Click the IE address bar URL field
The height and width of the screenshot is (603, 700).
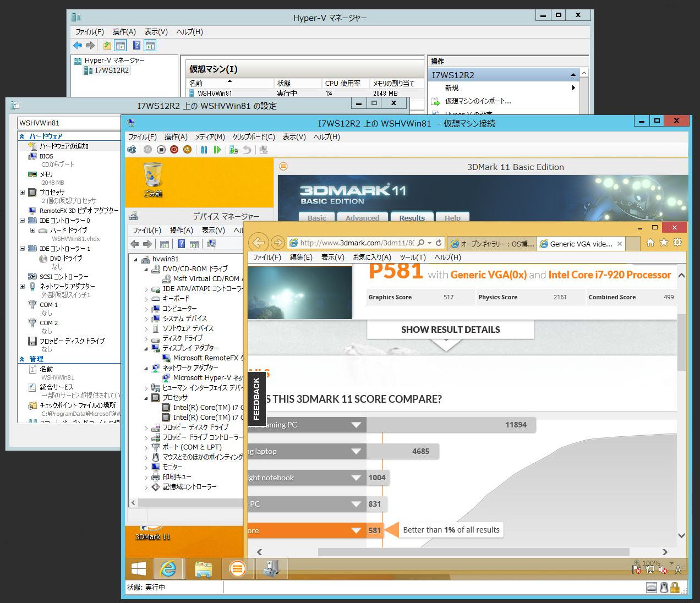[x=358, y=243]
